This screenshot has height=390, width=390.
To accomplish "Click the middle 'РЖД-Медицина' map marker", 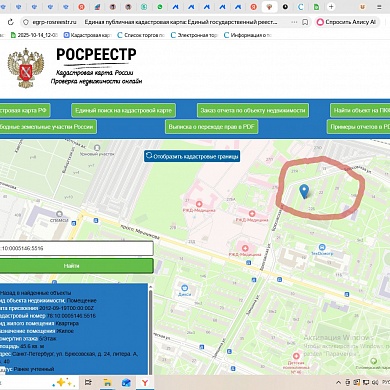I will tap(252, 214).
